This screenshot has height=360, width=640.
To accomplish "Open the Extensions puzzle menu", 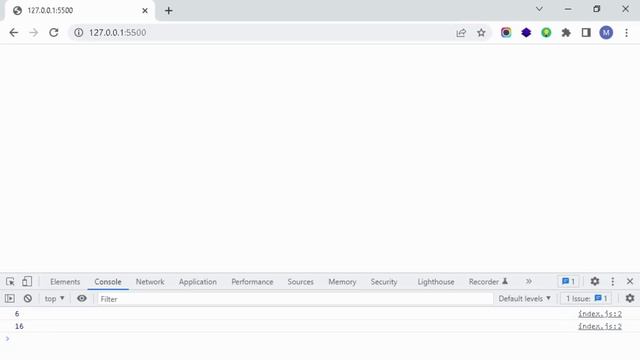I will pyautogui.click(x=566, y=33).
